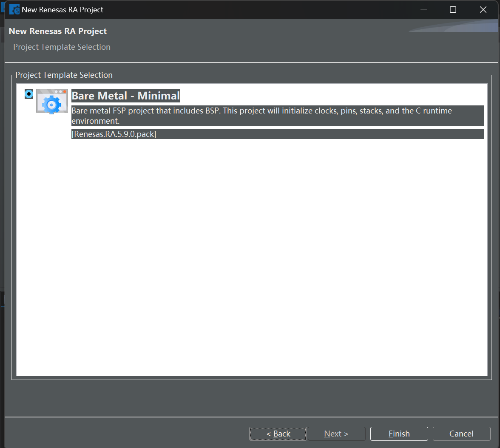This screenshot has width=500, height=448.
Task: Click the Bare metal FSP project description
Action: (277, 116)
